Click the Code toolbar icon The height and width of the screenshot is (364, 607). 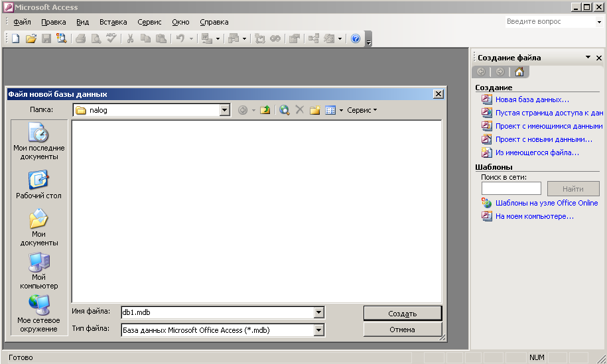click(260, 38)
